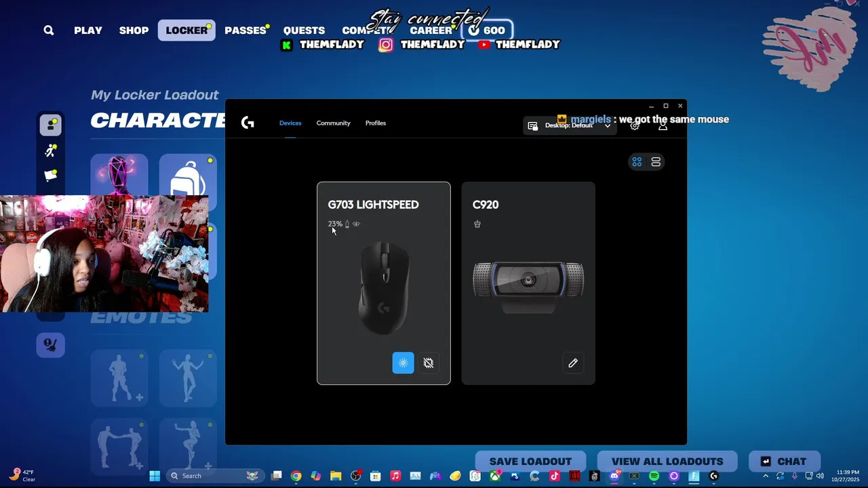This screenshot has width=868, height=488.
Task: Click the 23% battery percentage text
Action: tap(335, 224)
